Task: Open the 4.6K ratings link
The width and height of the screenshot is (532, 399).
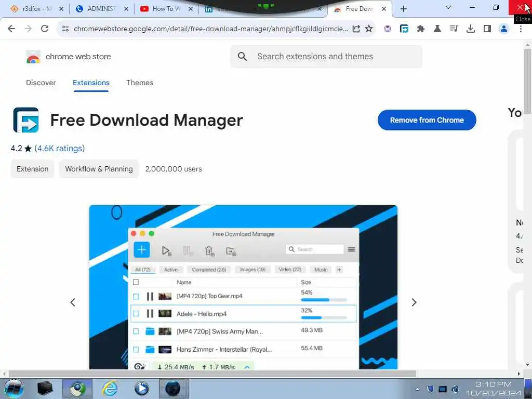Action: coord(60,149)
